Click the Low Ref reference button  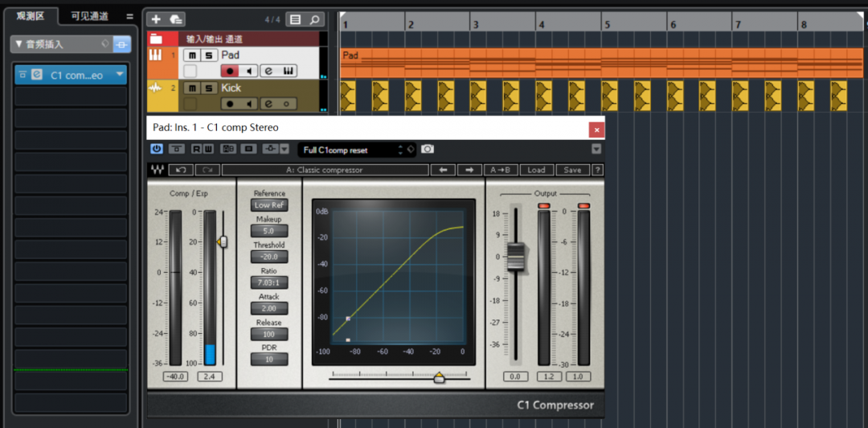tap(268, 205)
